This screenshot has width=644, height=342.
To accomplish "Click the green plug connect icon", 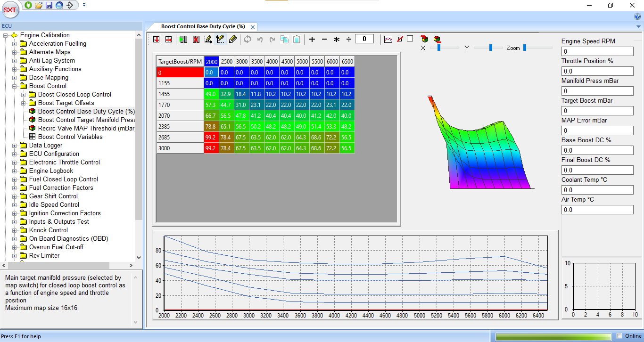I will coord(28,5).
